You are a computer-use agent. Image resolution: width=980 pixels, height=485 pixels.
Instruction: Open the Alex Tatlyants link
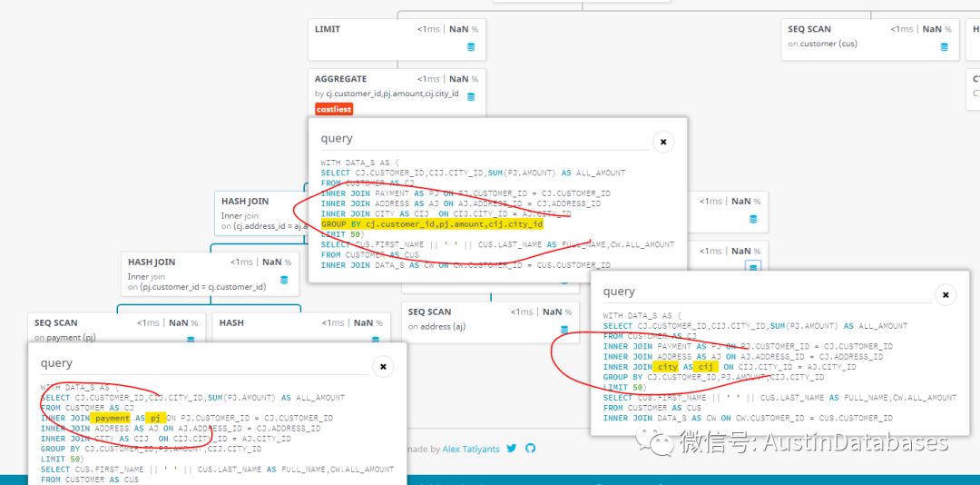pos(471,449)
